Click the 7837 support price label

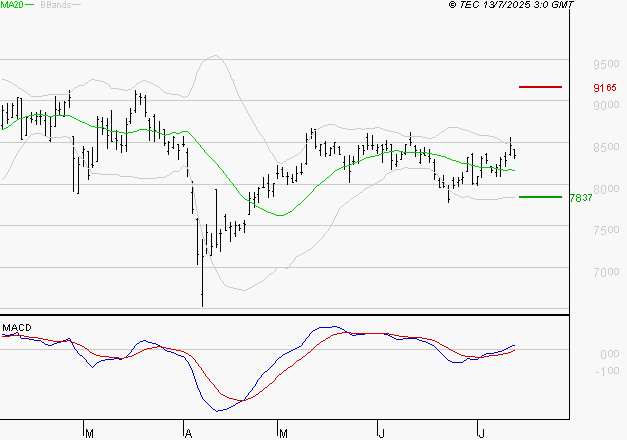tap(580, 198)
